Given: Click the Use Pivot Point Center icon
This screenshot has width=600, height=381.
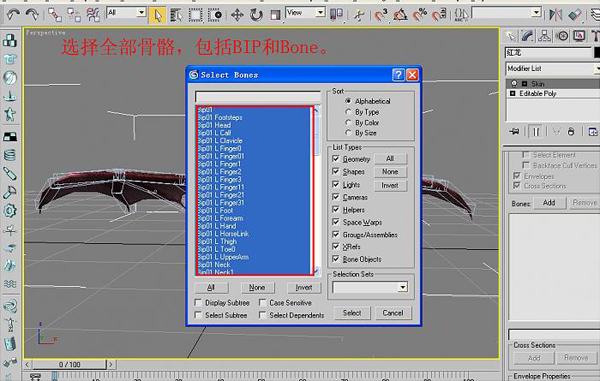Looking at the screenshot, I should (336, 15).
